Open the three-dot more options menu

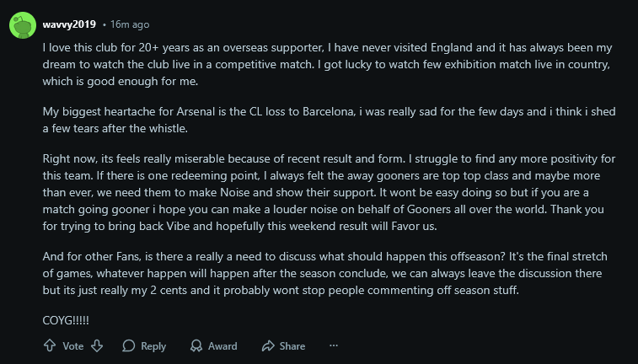(334, 345)
